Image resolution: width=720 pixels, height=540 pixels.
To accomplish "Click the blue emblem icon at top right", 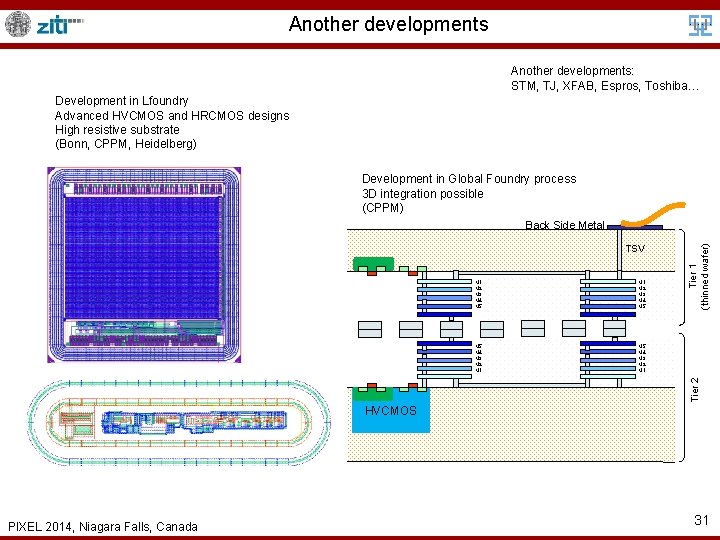I will pos(700,25).
